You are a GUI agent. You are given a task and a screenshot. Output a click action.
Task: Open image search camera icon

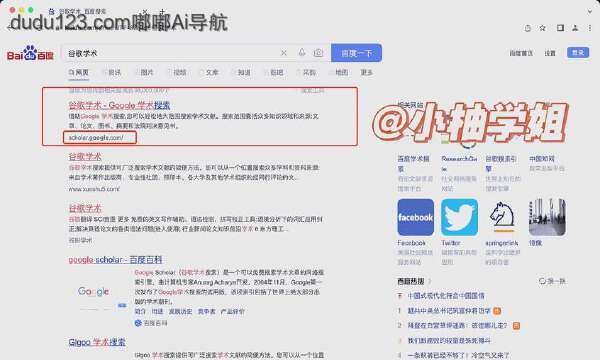(318, 53)
